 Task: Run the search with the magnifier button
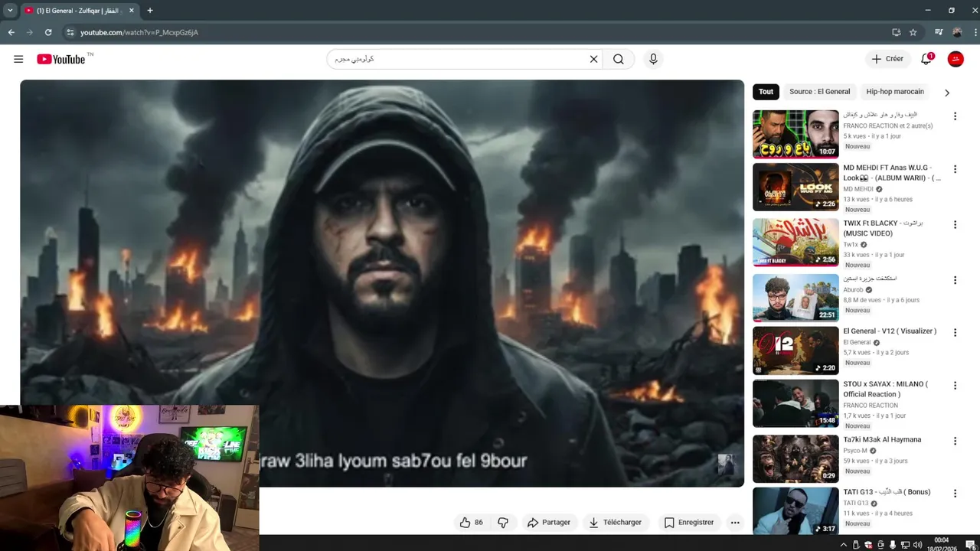(619, 59)
